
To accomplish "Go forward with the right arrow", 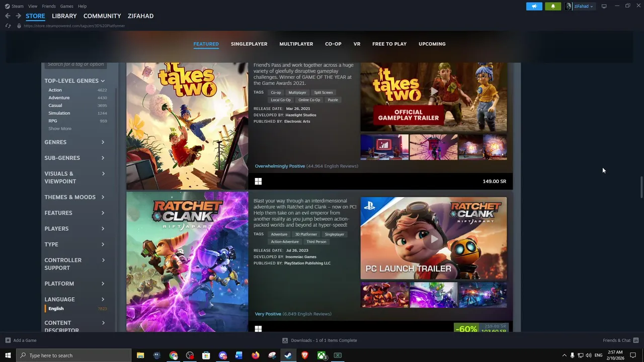I will (18, 16).
